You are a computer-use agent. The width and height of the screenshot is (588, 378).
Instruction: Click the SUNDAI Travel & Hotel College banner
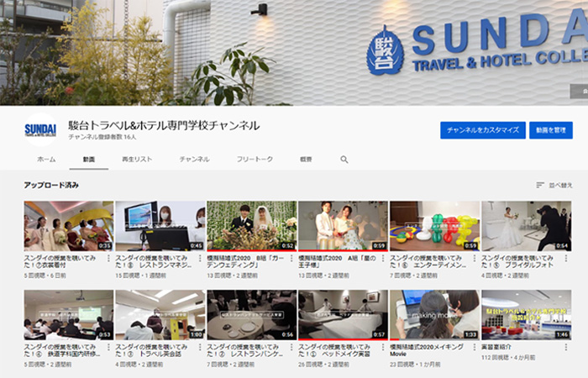[x=294, y=52]
